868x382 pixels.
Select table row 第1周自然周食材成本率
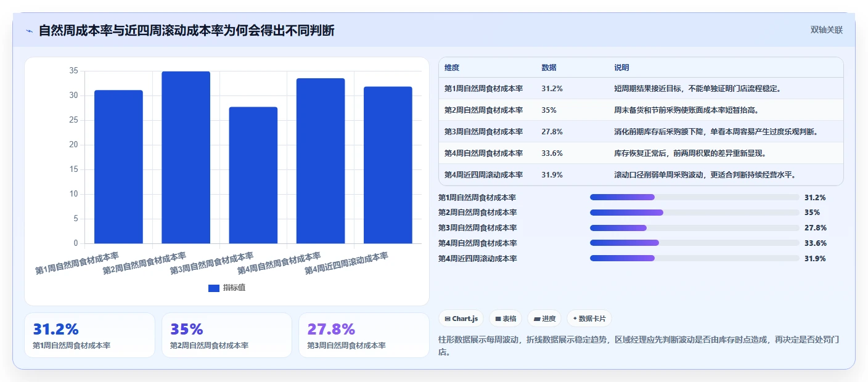(641, 89)
